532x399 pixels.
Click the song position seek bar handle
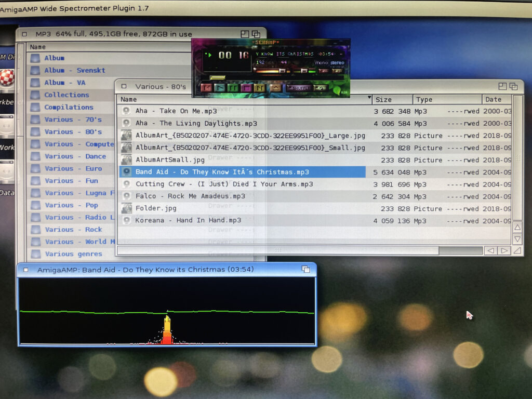[217, 78]
